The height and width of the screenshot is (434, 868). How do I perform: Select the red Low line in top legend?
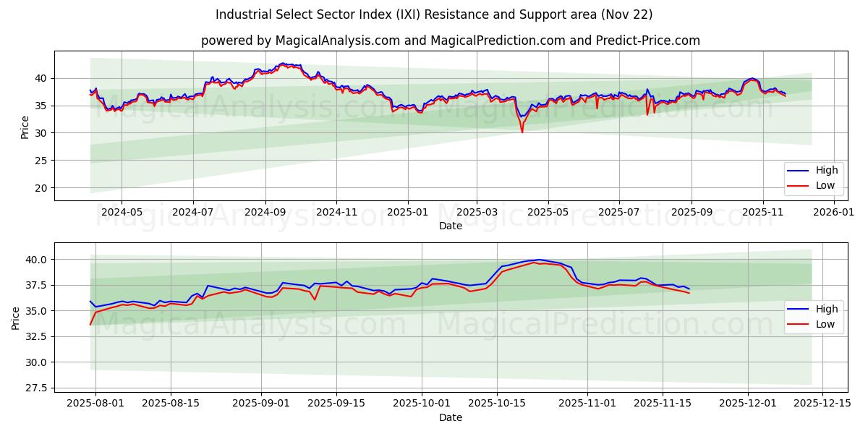click(825, 185)
